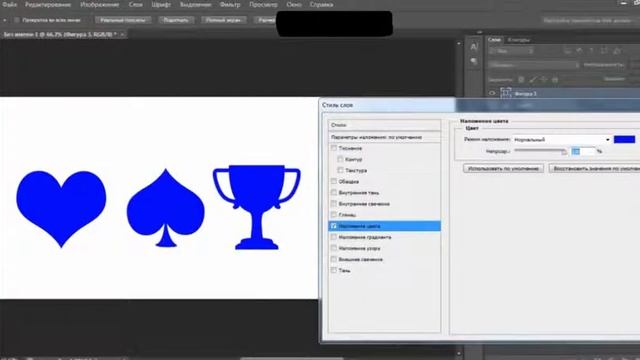The image size is (640, 360).
Task: Enable the Наложение узора checkbox
Action: coord(334,248)
